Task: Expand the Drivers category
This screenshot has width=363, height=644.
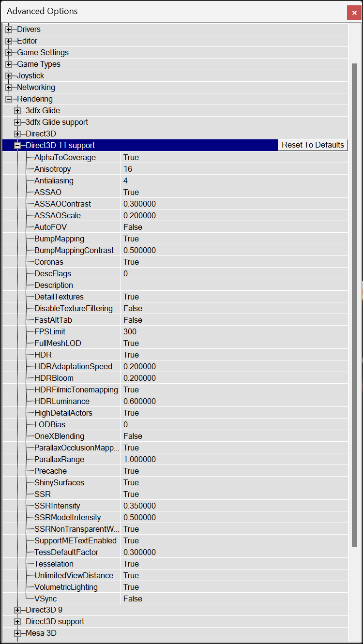Action: coord(9,30)
